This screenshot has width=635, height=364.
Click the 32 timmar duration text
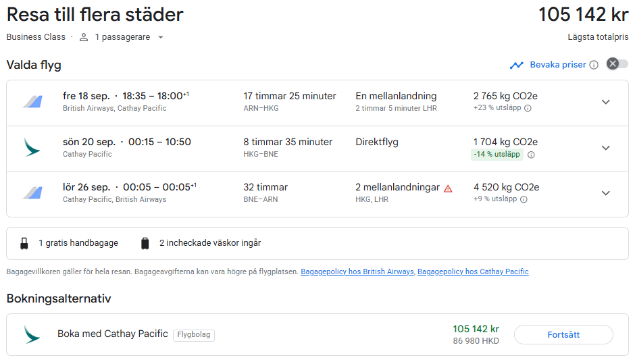coord(265,187)
